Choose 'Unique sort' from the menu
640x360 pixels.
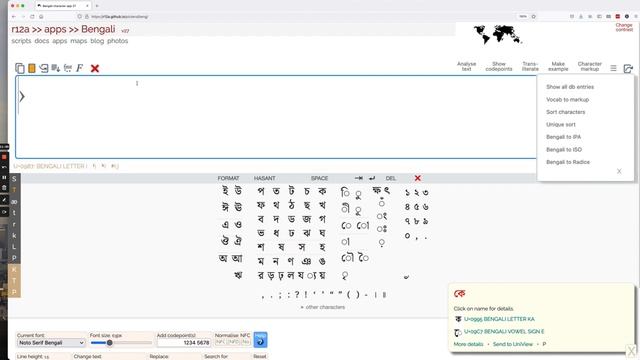coord(560,124)
